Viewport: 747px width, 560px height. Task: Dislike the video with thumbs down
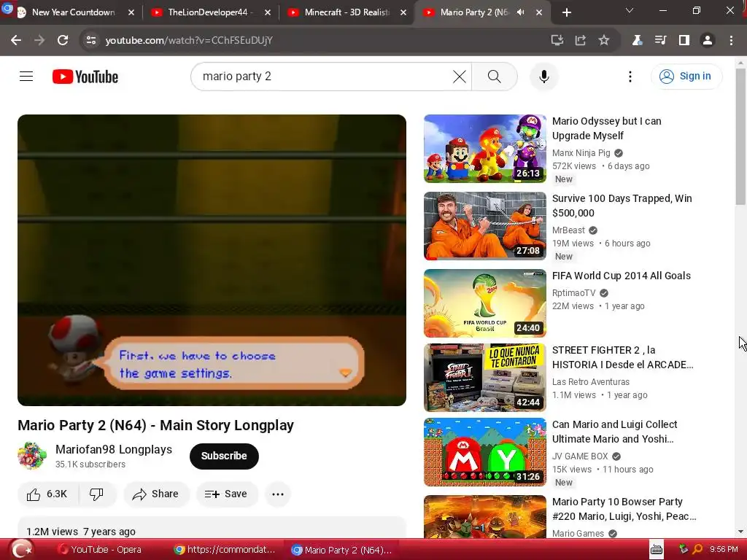97,494
